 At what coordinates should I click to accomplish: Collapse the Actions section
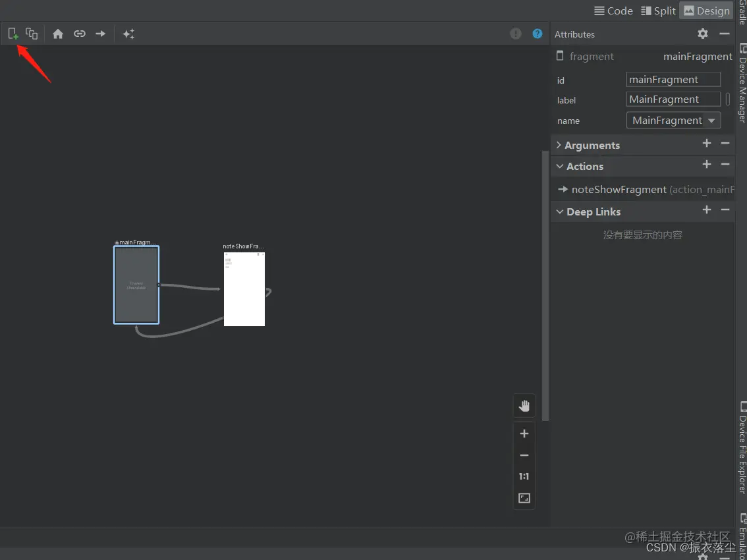coord(559,166)
